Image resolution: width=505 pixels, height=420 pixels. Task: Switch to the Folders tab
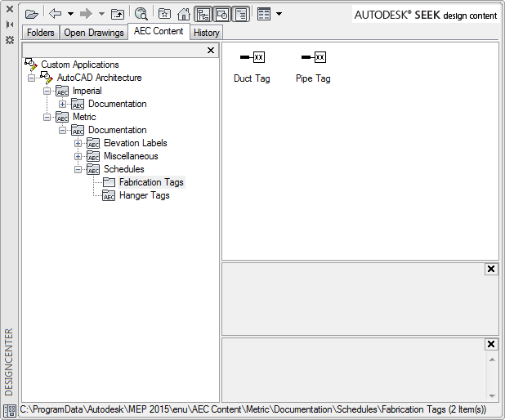click(41, 33)
